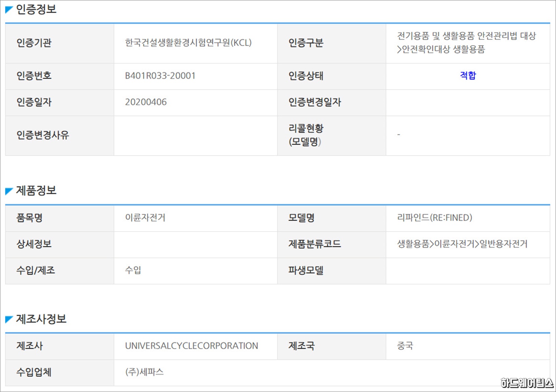Click the 제품정보 section heading
The width and height of the screenshot is (556, 392).
(36, 191)
